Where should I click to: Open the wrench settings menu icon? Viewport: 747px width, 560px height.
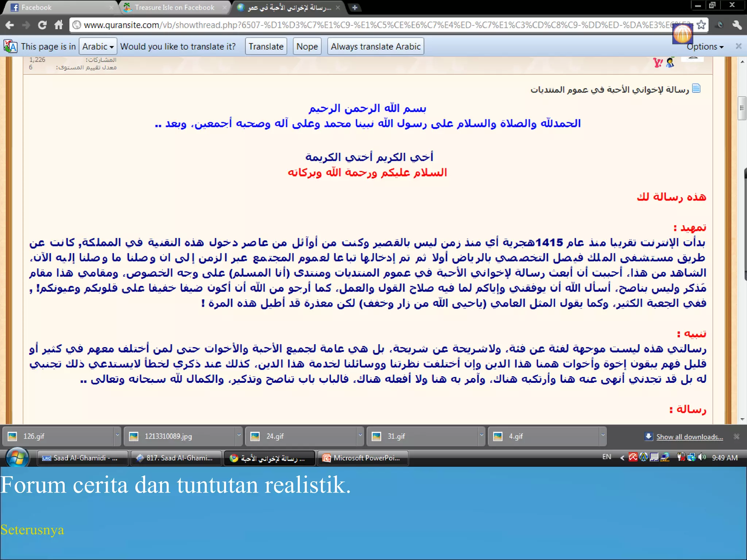[736, 25]
